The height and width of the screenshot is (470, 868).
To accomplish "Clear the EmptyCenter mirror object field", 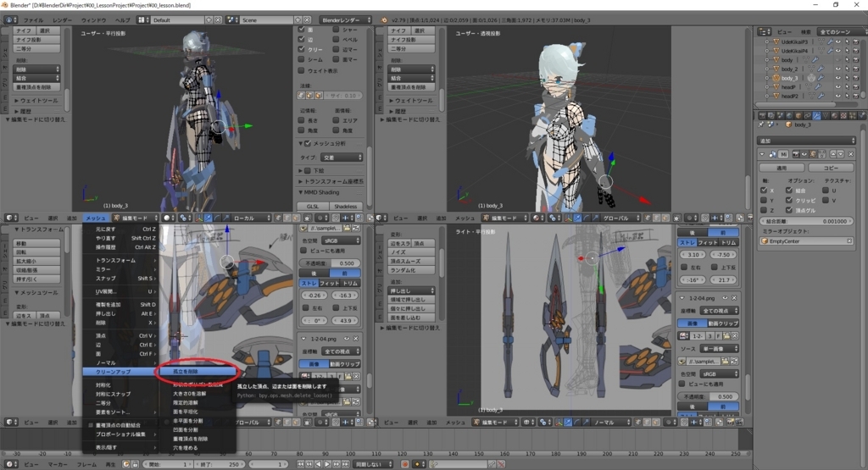I will point(849,241).
